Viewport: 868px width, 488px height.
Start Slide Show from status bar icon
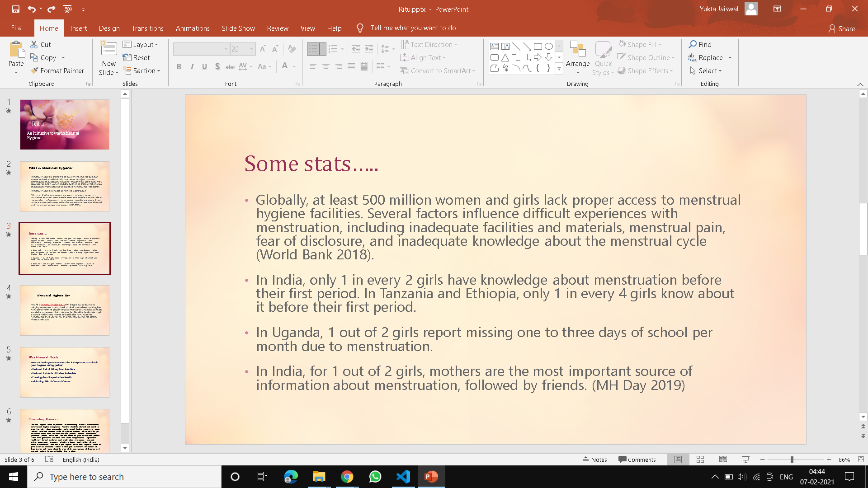(745, 460)
